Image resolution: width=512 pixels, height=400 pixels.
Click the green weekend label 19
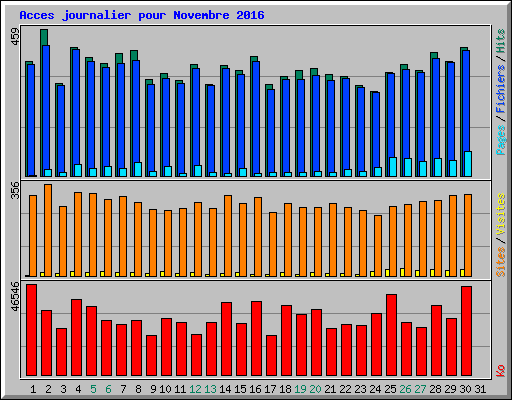(x=301, y=389)
